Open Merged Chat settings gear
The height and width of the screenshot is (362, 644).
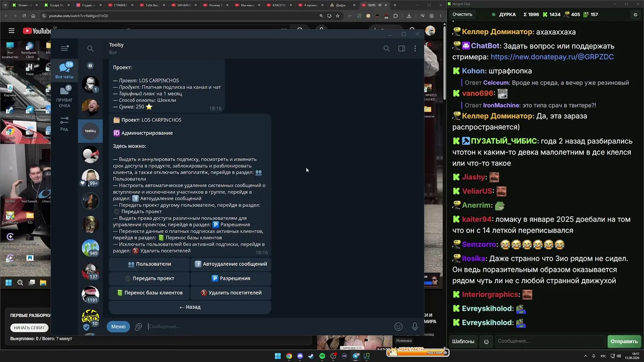pyautogui.click(x=635, y=15)
